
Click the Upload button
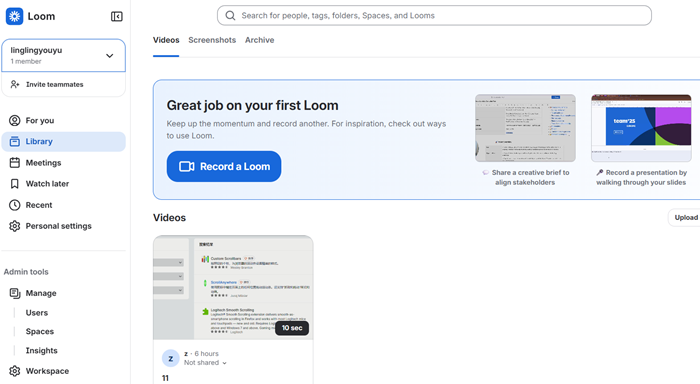pyautogui.click(x=685, y=217)
